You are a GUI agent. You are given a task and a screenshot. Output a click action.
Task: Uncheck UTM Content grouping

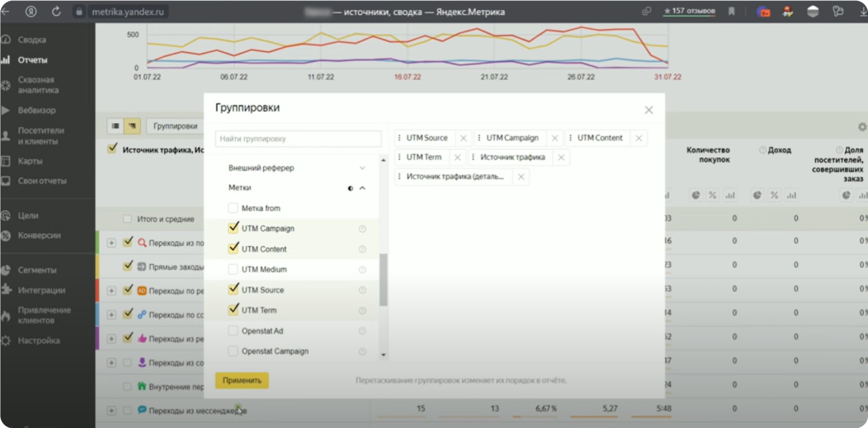point(233,249)
